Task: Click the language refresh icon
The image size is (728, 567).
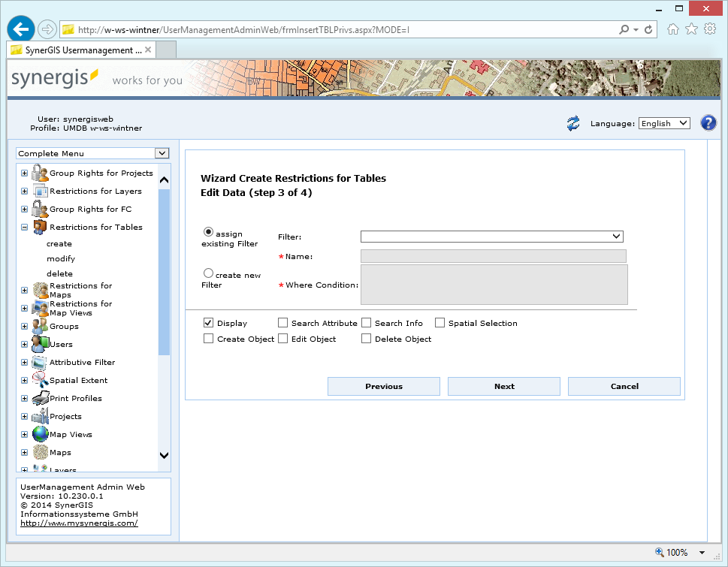Action: tap(572, 122)
